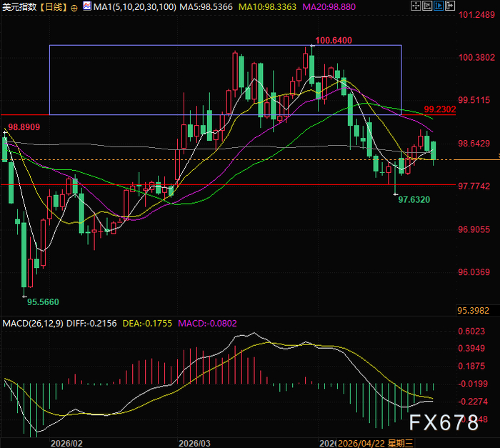Click the MA10:98.3363 value label
This screenshot has height=448, width=500.
click(267, 6)
